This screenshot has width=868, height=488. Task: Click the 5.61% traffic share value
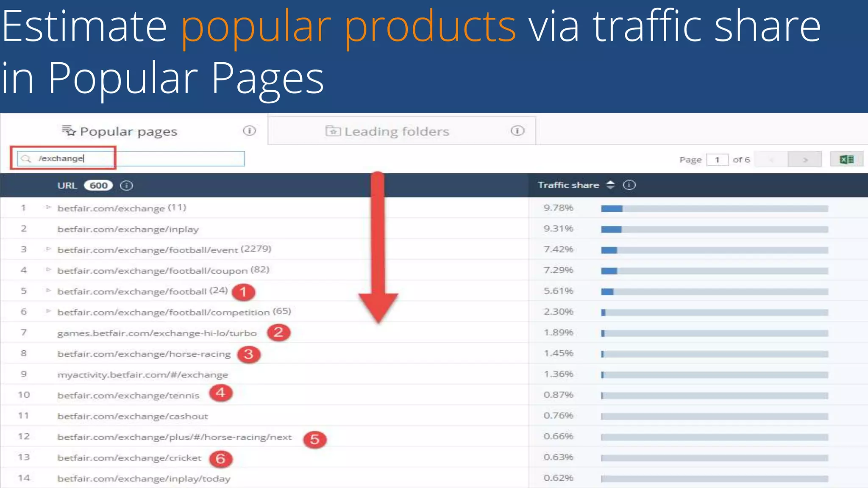tap(559, 291)
